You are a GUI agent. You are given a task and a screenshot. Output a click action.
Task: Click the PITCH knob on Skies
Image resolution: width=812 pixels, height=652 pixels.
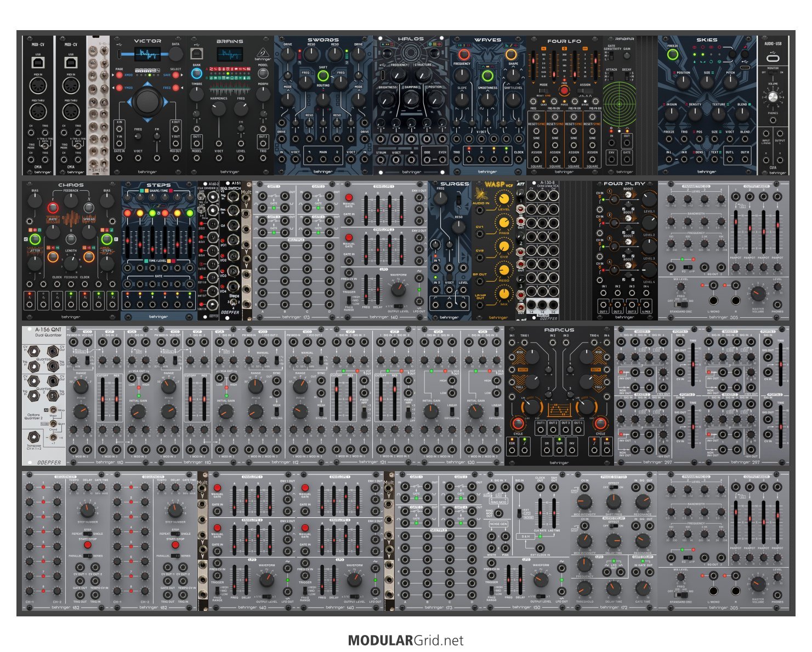click(730, 82)
